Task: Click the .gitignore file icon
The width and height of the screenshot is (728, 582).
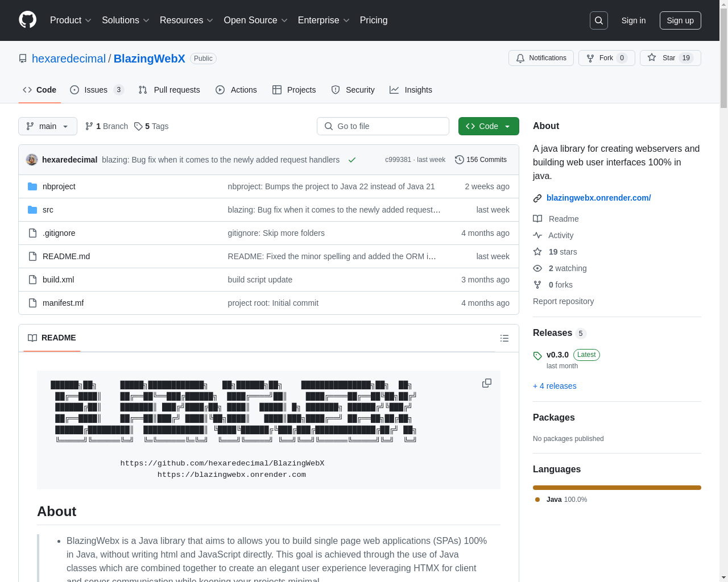Action: 32,233
